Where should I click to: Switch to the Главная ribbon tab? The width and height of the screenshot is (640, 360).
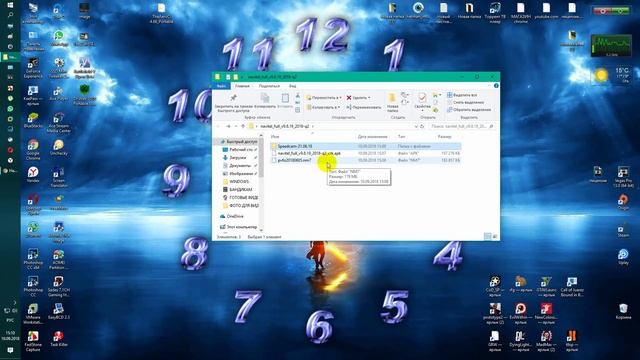point(242,86)
